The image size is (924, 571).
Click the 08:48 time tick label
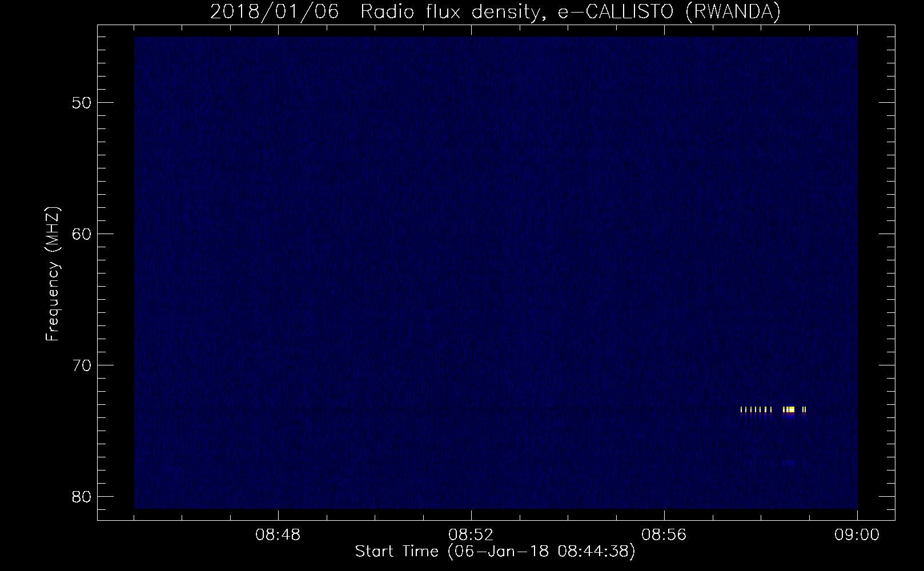[278, 536]
